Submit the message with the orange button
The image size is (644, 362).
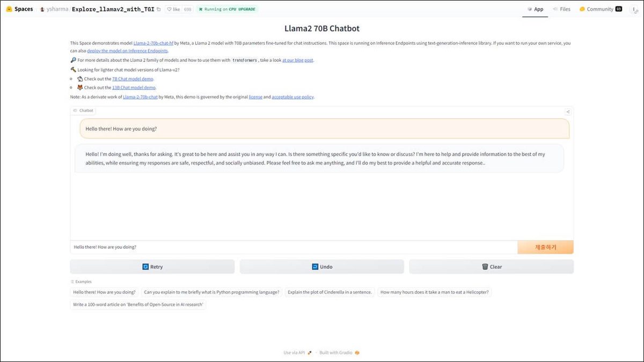545,247
